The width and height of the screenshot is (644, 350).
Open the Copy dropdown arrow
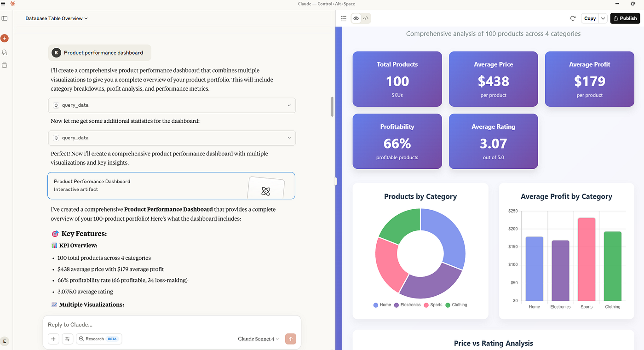(x=603, y=18)
